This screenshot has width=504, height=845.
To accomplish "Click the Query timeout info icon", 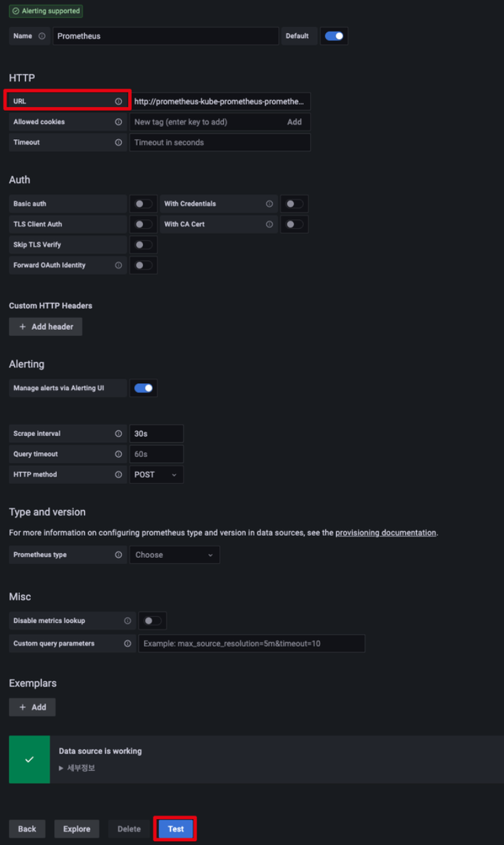I will click(x=118, y=454).
